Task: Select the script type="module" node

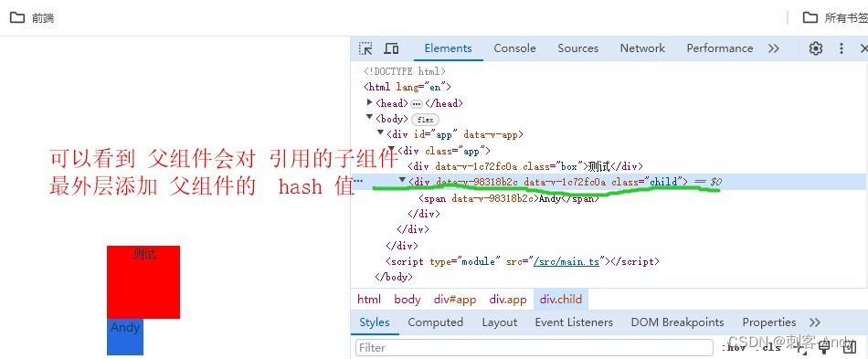Action: tap(523, 261)
